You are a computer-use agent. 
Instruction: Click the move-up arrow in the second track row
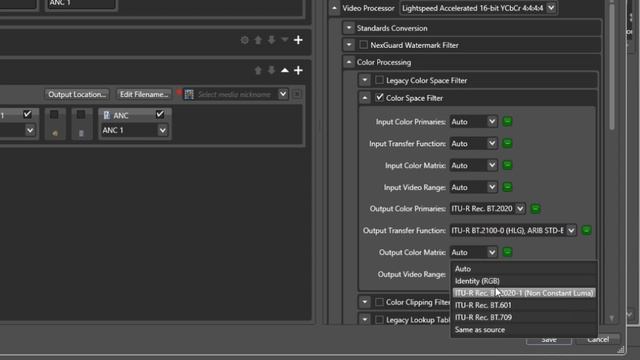pos(258,70)
